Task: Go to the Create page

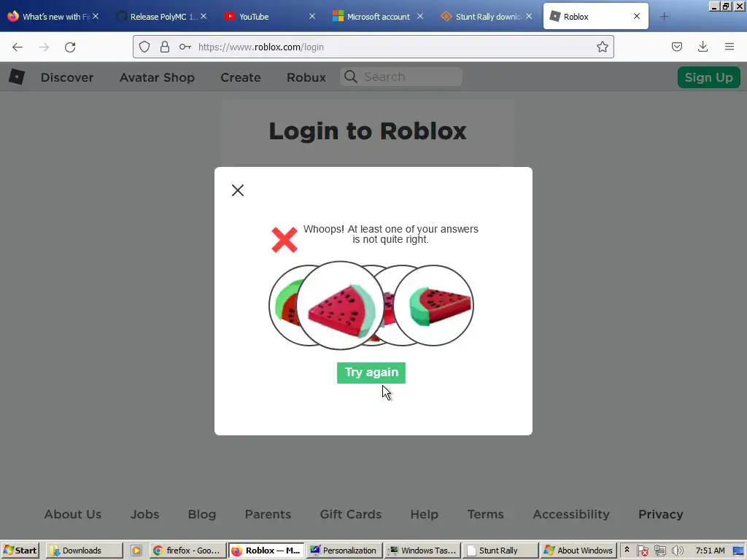Action: coord(241,77)
